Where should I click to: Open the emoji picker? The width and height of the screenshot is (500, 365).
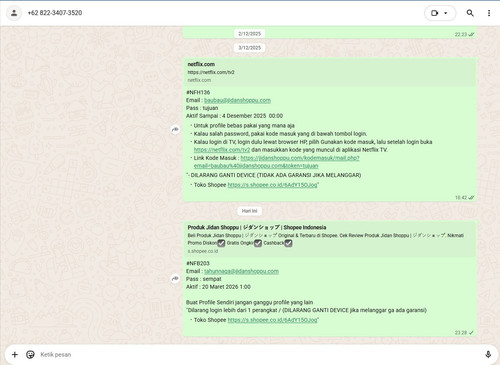click(30, 354)
